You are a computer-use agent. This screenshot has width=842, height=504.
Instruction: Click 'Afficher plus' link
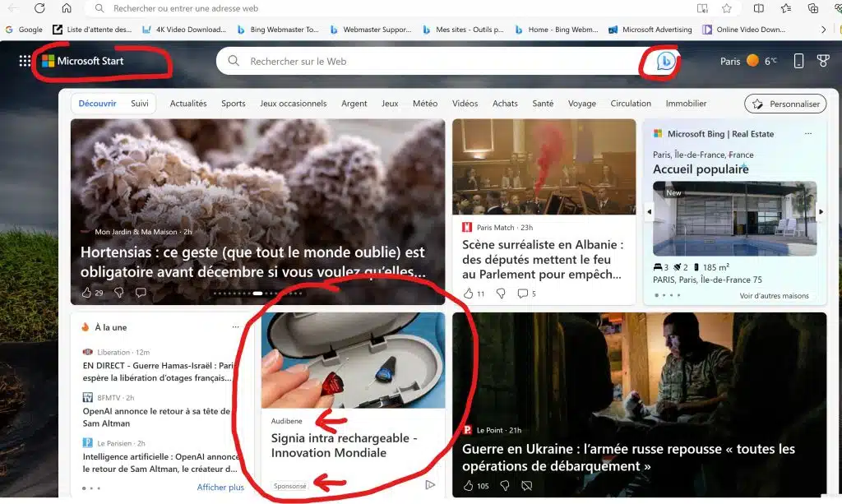tap(220, 488)
